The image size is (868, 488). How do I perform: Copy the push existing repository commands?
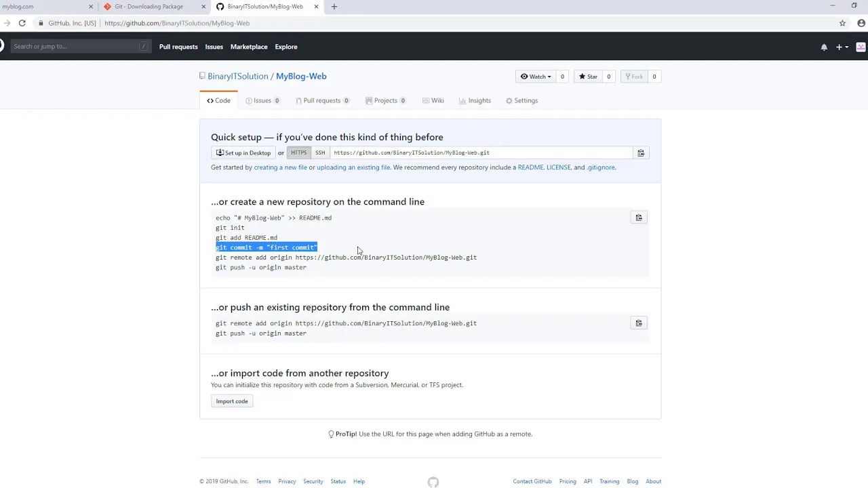point(638,323)
